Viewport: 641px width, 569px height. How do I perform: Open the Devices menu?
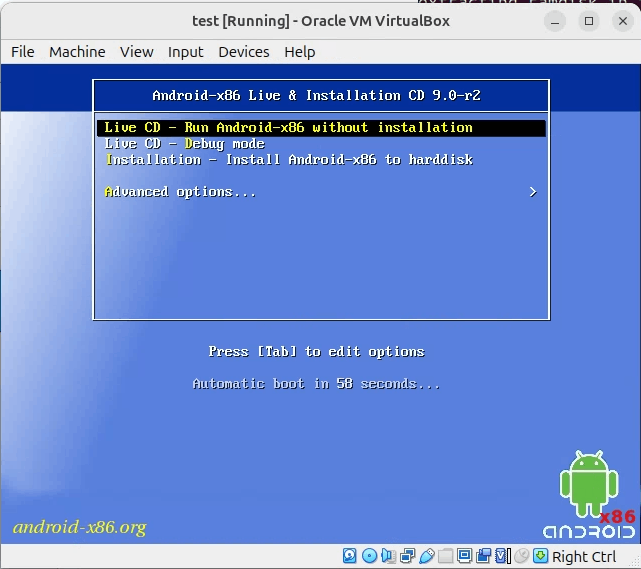click(x=244, y=52)
